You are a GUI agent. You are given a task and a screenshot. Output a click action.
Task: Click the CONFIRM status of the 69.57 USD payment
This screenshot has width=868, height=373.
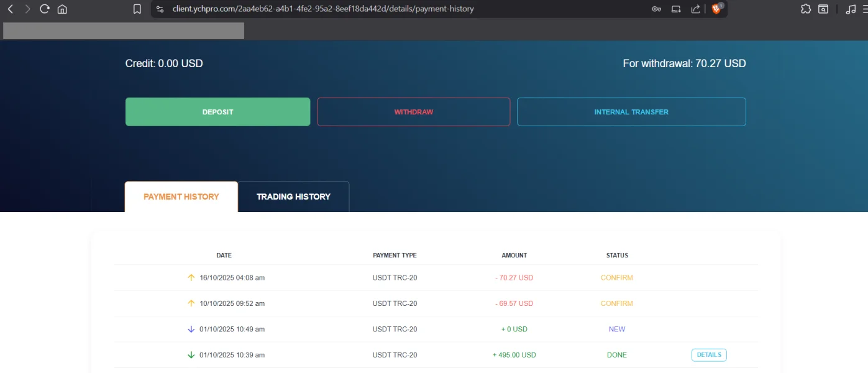click(x=616, y=303)
